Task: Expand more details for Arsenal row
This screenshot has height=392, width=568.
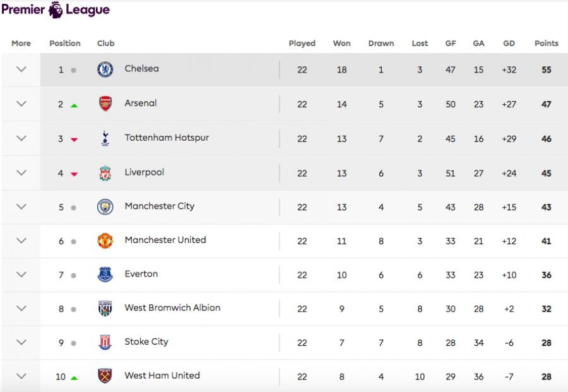Action: pos(21,104)
